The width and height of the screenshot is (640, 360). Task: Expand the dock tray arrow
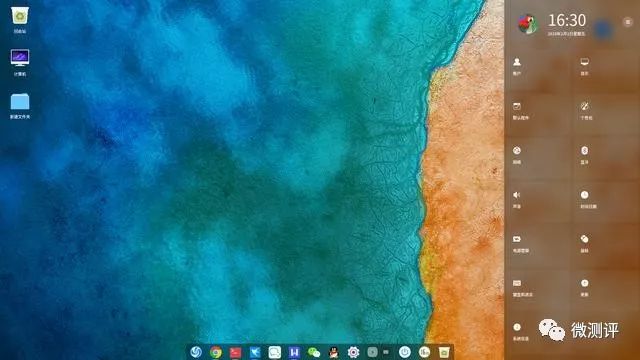point(372,352)
